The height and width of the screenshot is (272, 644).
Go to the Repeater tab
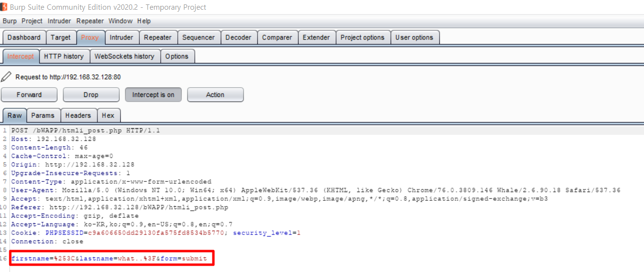[158, 38]
